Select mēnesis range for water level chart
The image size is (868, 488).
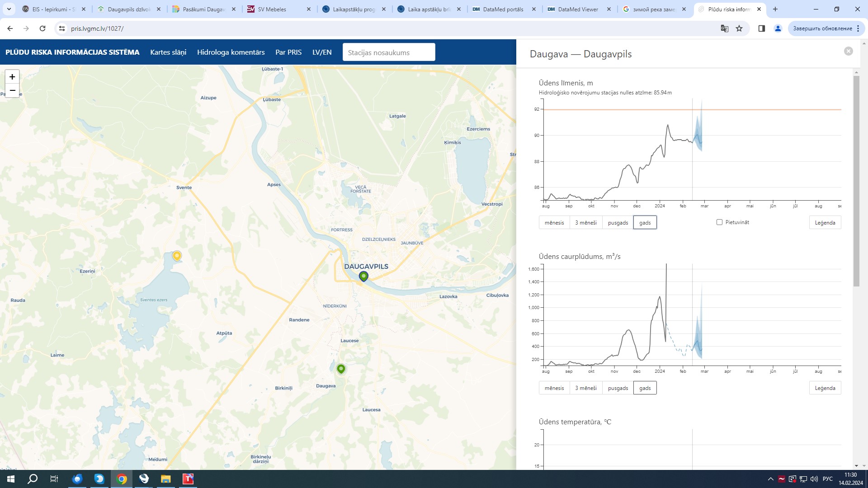(x=554, y=223)
